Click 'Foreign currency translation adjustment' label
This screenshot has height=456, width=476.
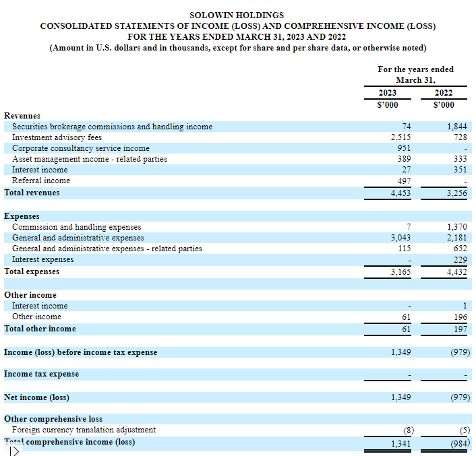(x=84, y=430)
